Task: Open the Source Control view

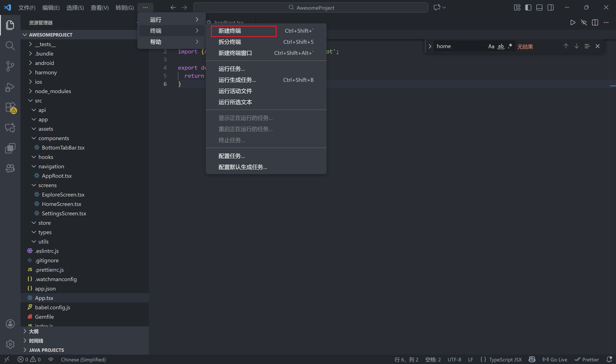Action: (x=10, y=66)
